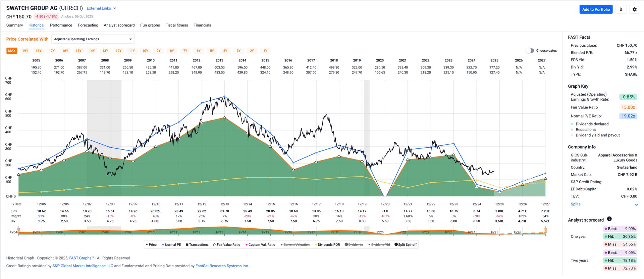This screenshot has height=279, width=644.
Task: Select the 10Y time range button
Action: (x=145, y=51)
